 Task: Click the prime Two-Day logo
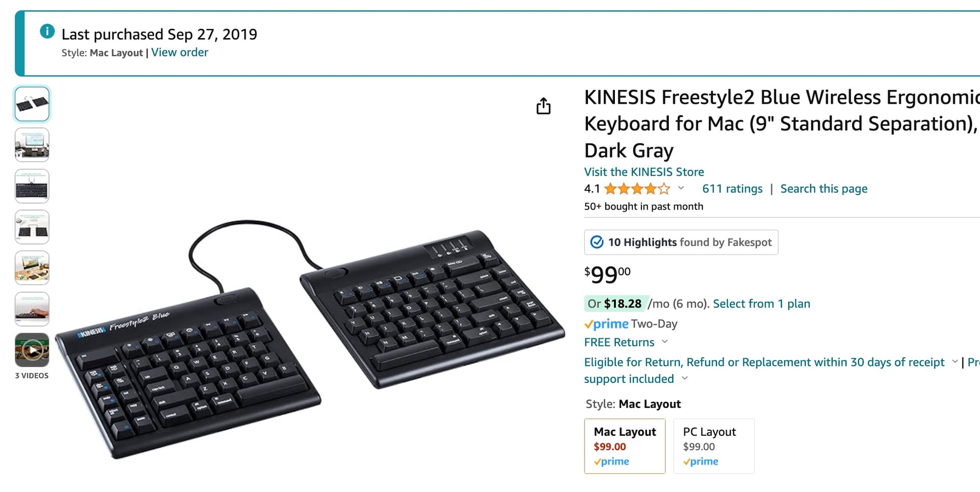pos(606,324)
